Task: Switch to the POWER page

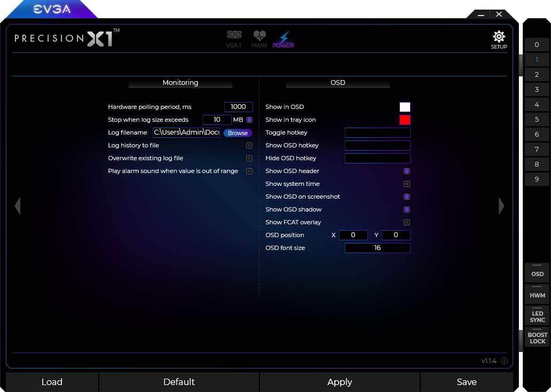Action: (283, 39)
